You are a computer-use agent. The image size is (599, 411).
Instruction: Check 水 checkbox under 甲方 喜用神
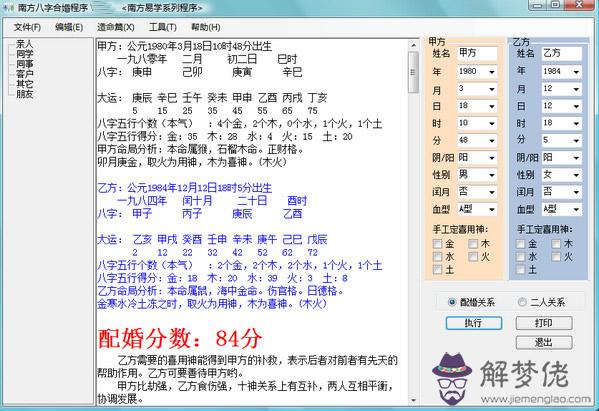(x=437, y=257)
